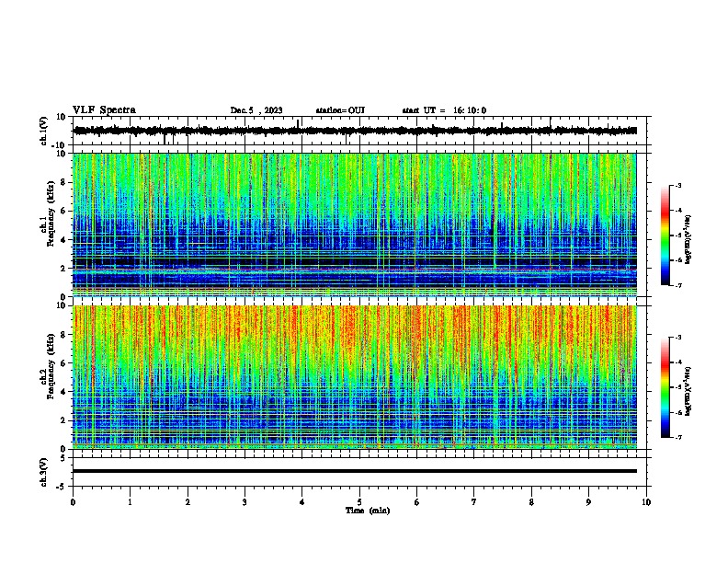Click tick label "9" on the Time axis
This screenshot has height=563, width=728.
pos(588,502)
